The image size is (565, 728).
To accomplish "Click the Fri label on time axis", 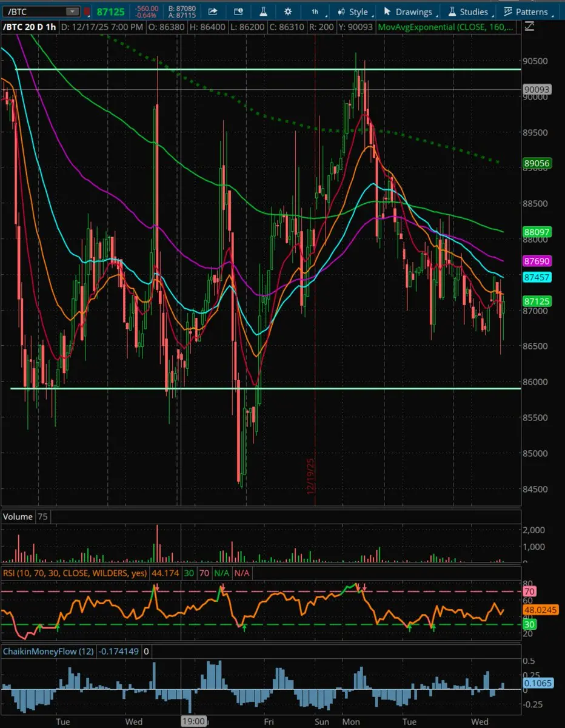I will coord(269,722).
